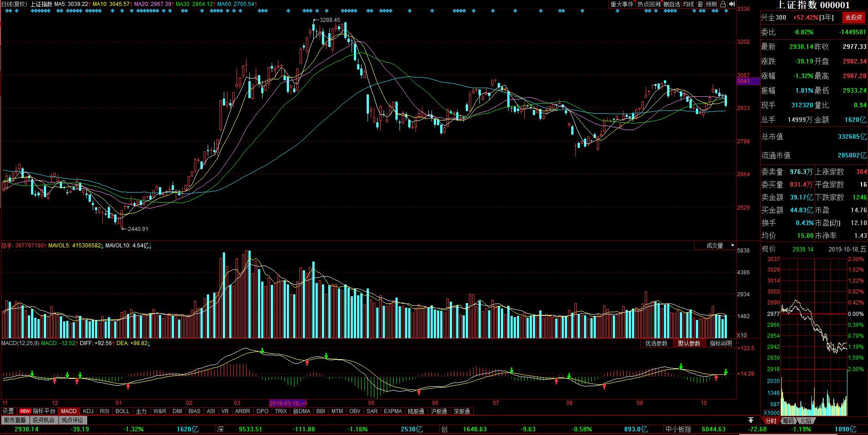Switch to KDJ indicator tab
The height and width of the screenshot is (435, 868).
[88, 411]
